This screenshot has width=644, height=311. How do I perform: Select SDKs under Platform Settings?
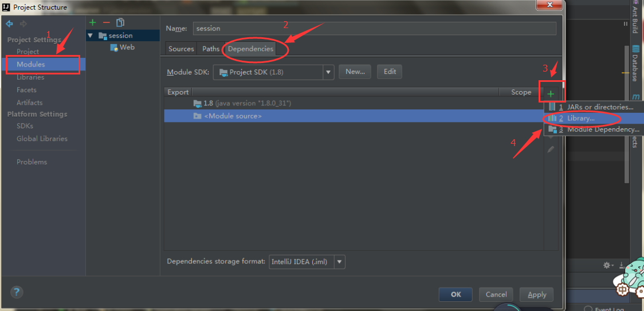pos(25,126)
